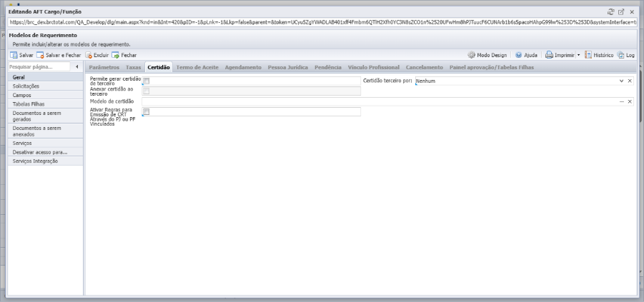Image resolution: width=644 pixels, height=302 pixels.
Task: Open Ajuda help
Action: pyautogui.click(x=526, y=55)
